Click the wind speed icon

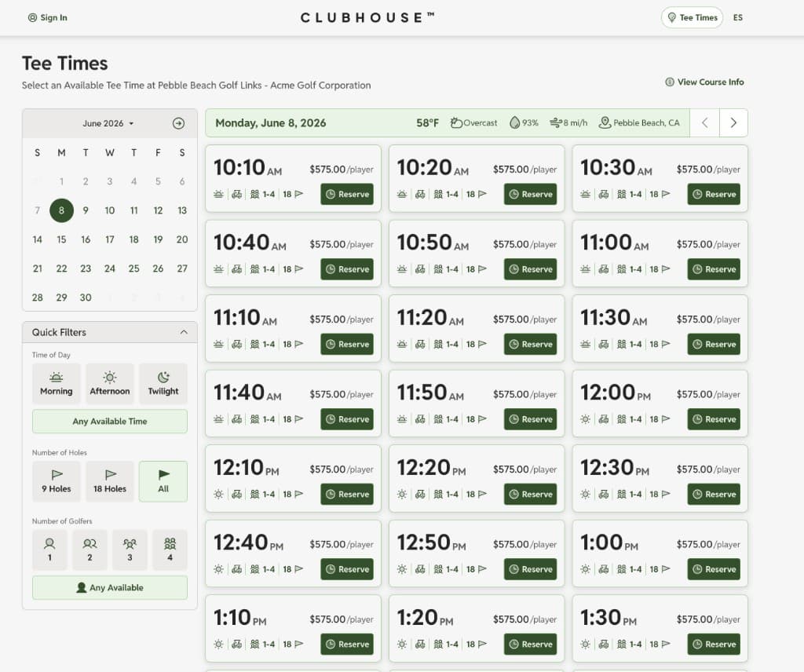pos(555,123)
